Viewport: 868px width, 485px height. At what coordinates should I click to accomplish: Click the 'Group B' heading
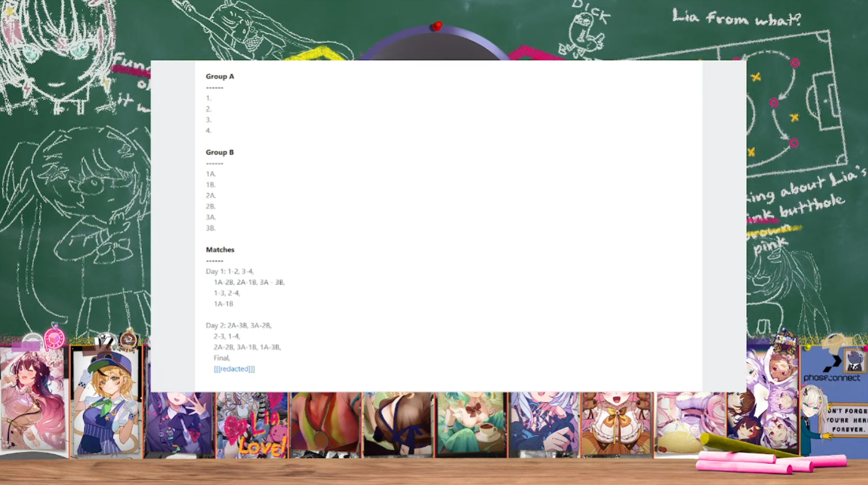(x=220, y=152)
